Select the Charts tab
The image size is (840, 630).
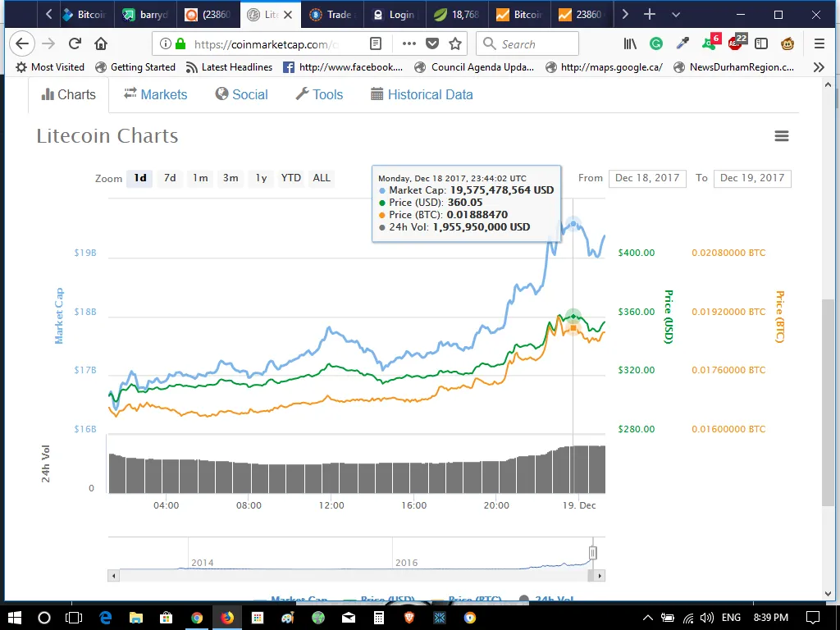pos(69,94)
